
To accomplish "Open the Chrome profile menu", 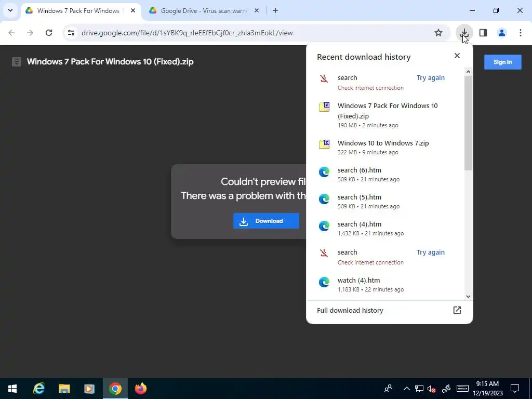I will pyautogui.click(x=502, y=33).
